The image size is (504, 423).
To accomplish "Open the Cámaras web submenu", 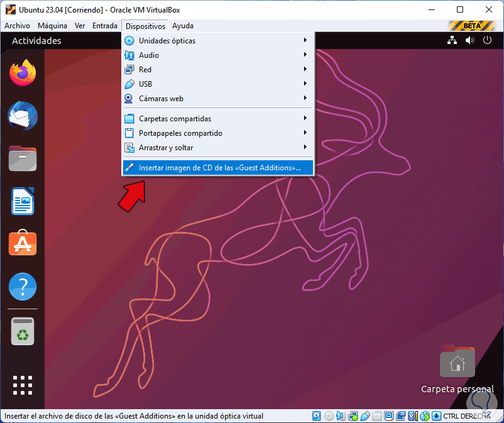I will (x=217, y=98).
